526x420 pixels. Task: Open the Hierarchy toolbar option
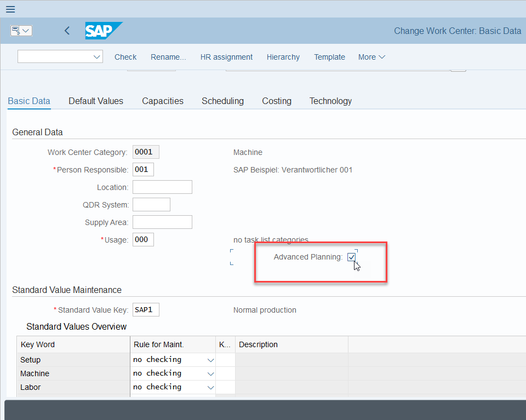click(283, 57)
